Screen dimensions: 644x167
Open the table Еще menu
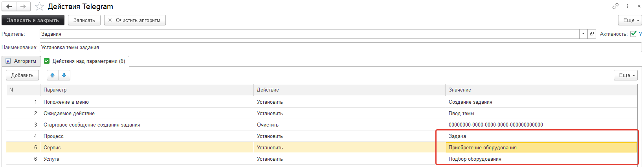click(626, 75)
